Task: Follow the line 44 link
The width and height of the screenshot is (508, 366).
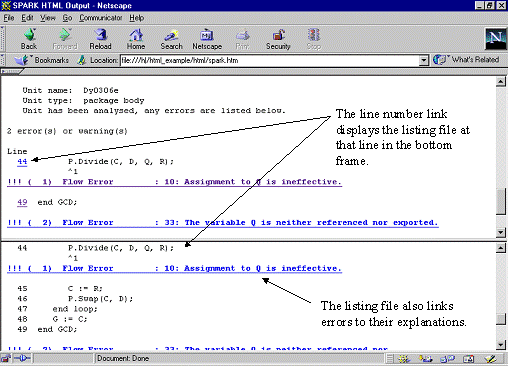Action: click(x=22, y=162)
